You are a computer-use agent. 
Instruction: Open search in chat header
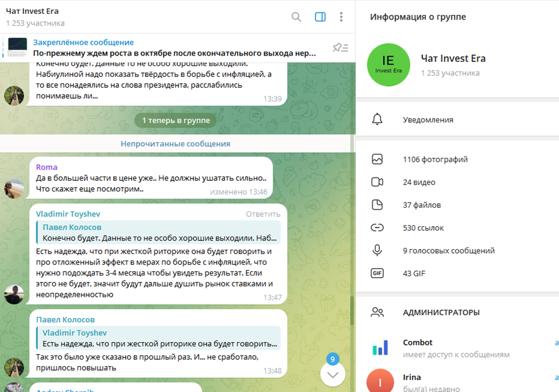coord(296,17)
